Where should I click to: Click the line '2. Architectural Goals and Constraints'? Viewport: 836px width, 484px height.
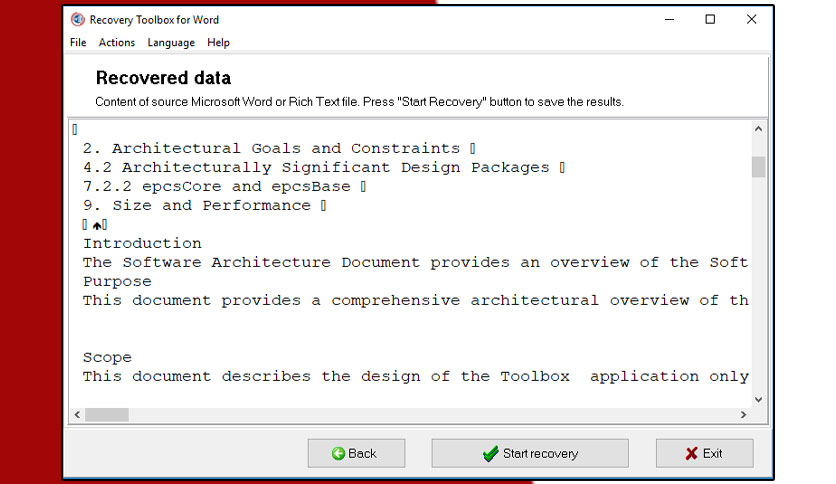(x=279, y=148)
